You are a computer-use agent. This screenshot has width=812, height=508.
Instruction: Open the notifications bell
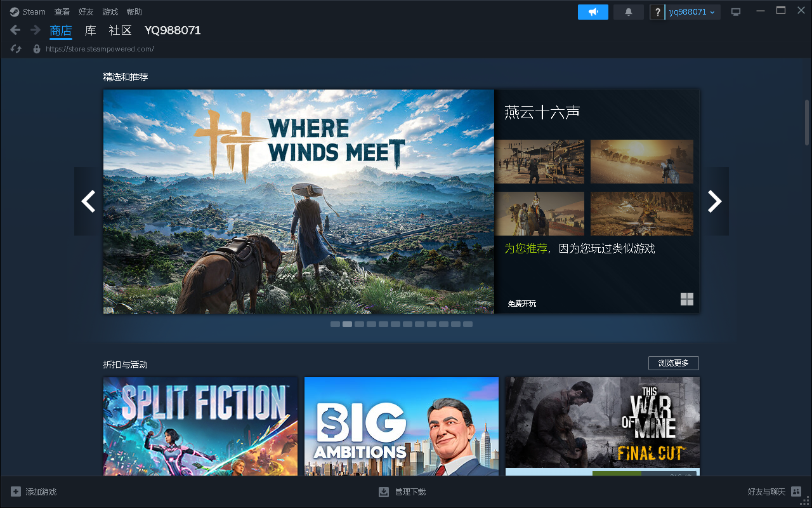click(628, 12)
